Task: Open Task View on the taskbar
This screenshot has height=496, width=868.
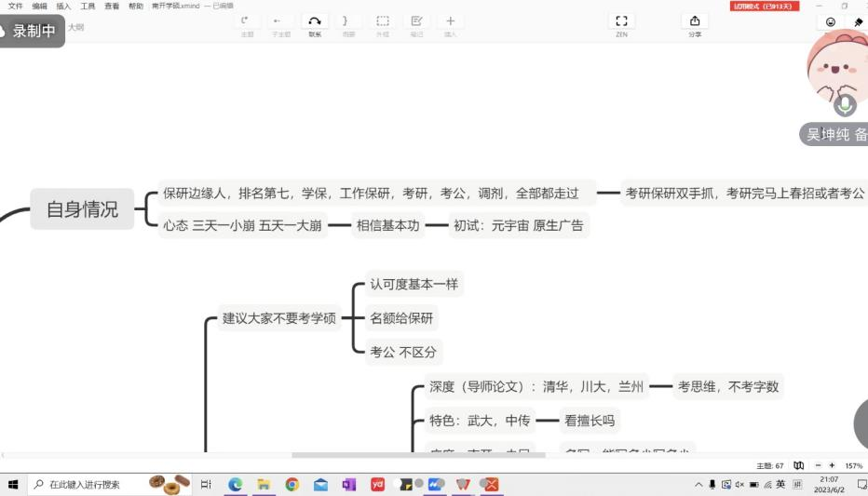Action: pyautogui.click(x=206, y=485)
